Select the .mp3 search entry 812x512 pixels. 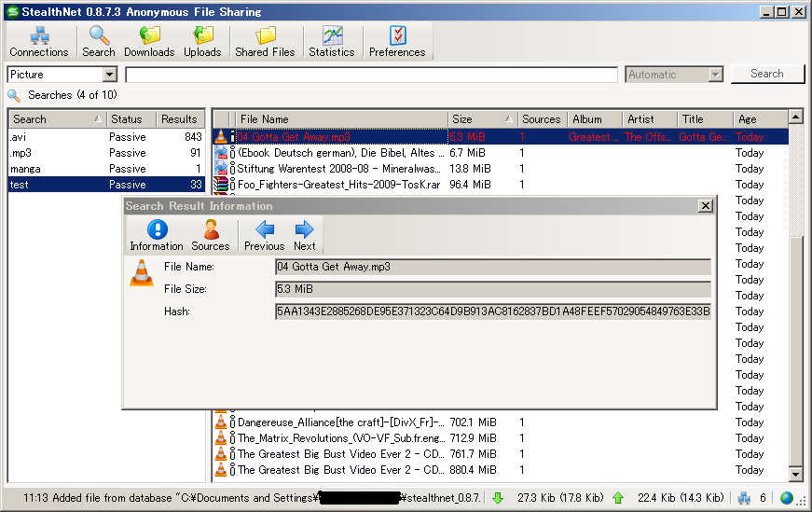click(106, 153)
